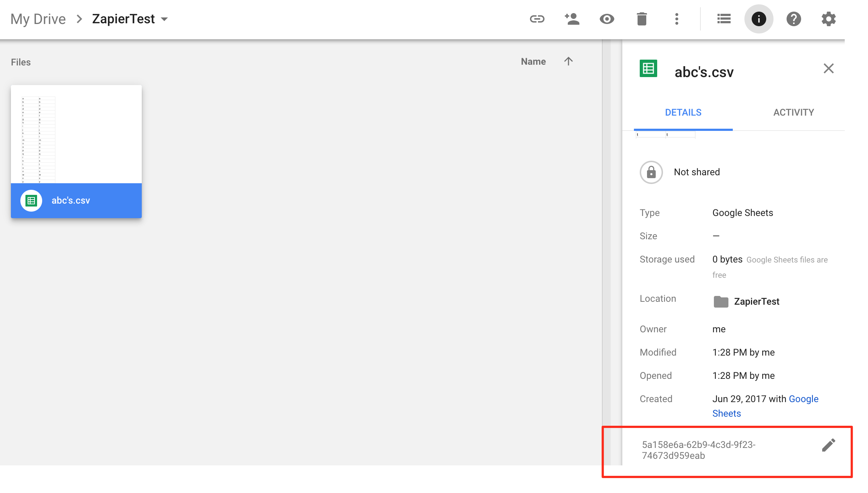This screenshot has width=868, height=493.
Task: Open the three-dot more actions menu
Action: pyautogui.click(x=676, y=19)
